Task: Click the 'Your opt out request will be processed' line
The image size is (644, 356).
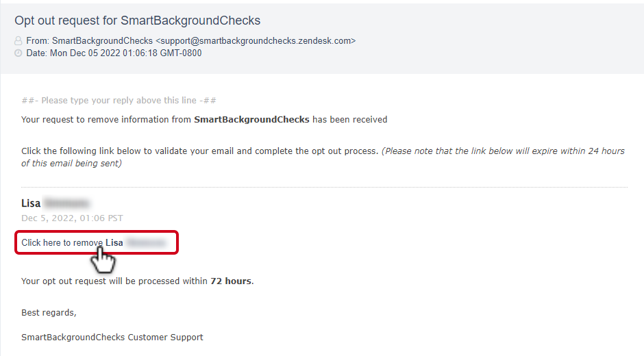Action: [x=138, y=281]
